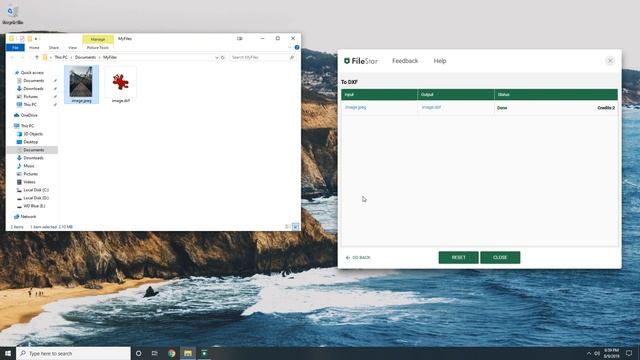Click the Go Back link in FileStar

(x=358, y=258)
